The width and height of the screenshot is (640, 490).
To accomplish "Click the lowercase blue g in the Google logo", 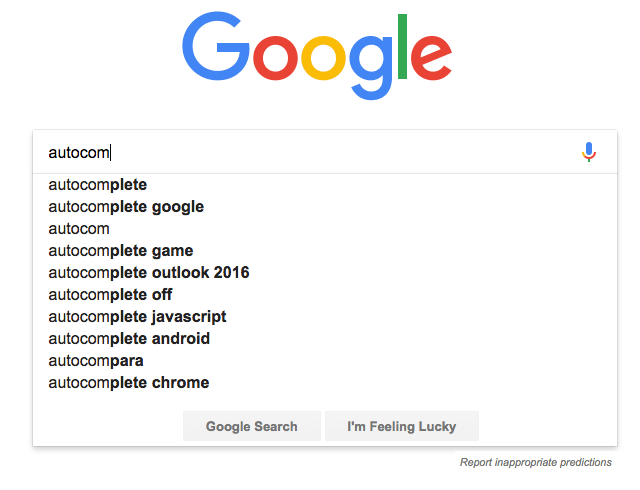I will coord(372,64).
